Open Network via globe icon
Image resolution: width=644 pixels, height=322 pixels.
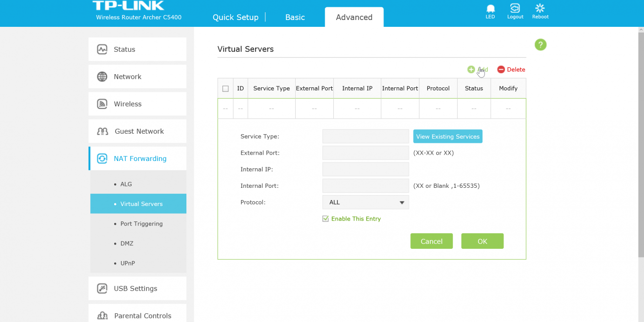pyautogui.click(x=102, y=77)
